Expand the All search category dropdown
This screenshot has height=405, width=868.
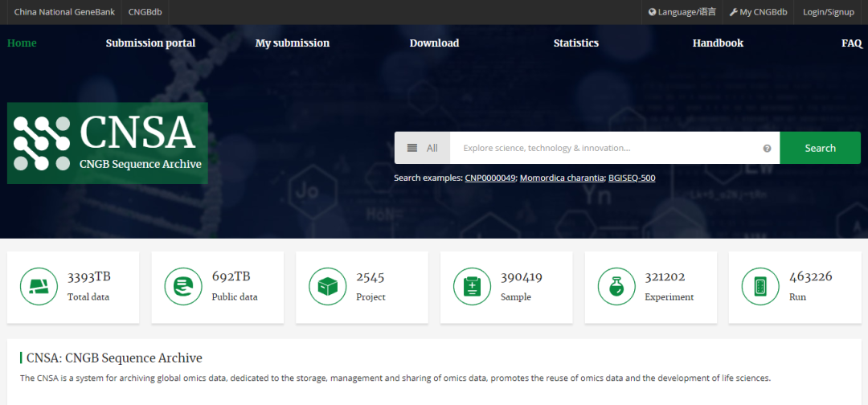click(423, 148)
